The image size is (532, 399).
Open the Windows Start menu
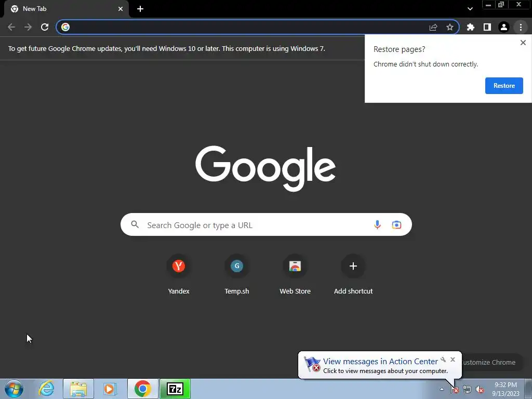click(14, 389)
